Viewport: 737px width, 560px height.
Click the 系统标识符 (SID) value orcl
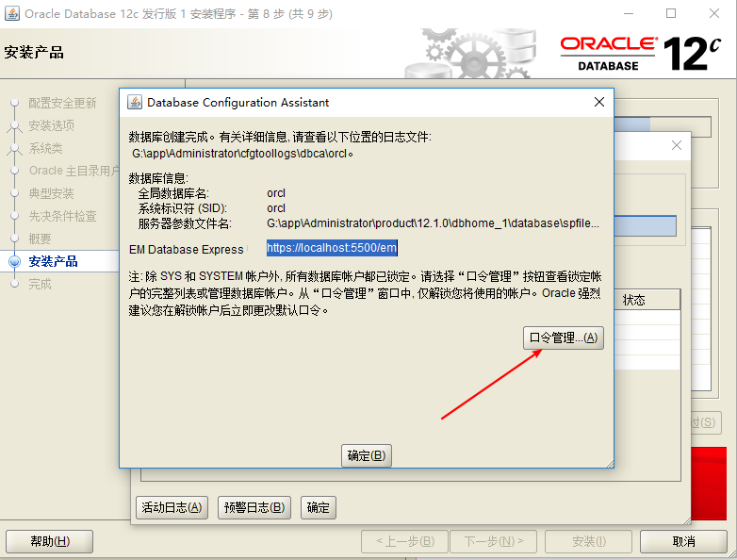pyautogui.click(x=276, y=208)
